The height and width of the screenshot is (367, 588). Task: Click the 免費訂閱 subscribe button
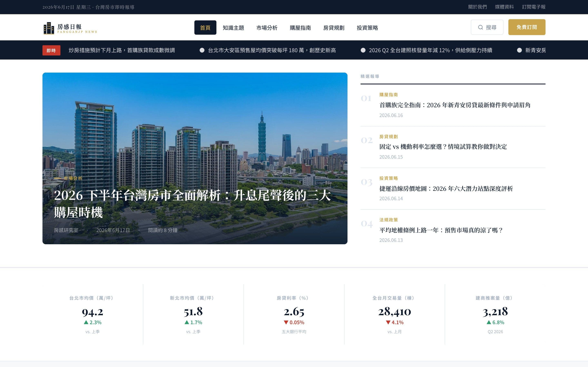(x=527, y=27)
